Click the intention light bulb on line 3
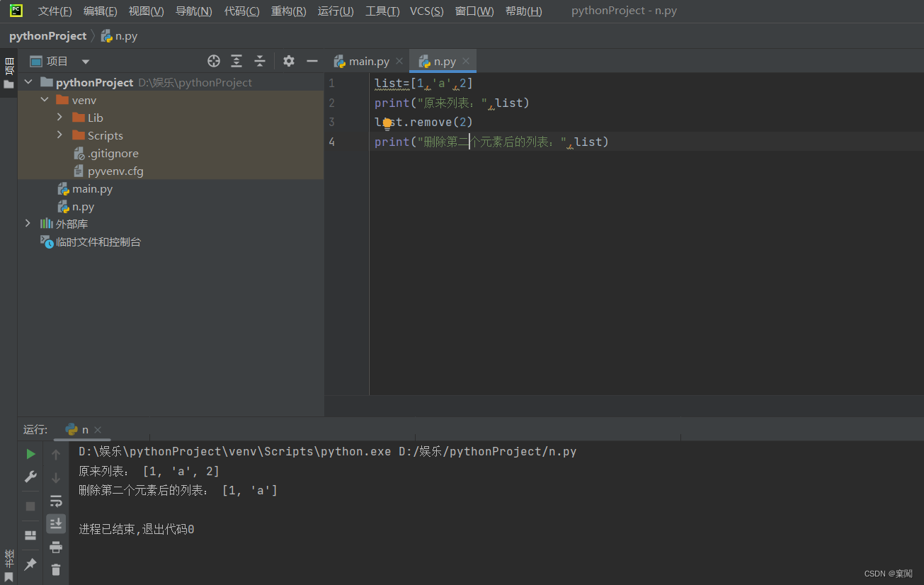Screen dimensions: 924x585 click(x=387, y=123)
